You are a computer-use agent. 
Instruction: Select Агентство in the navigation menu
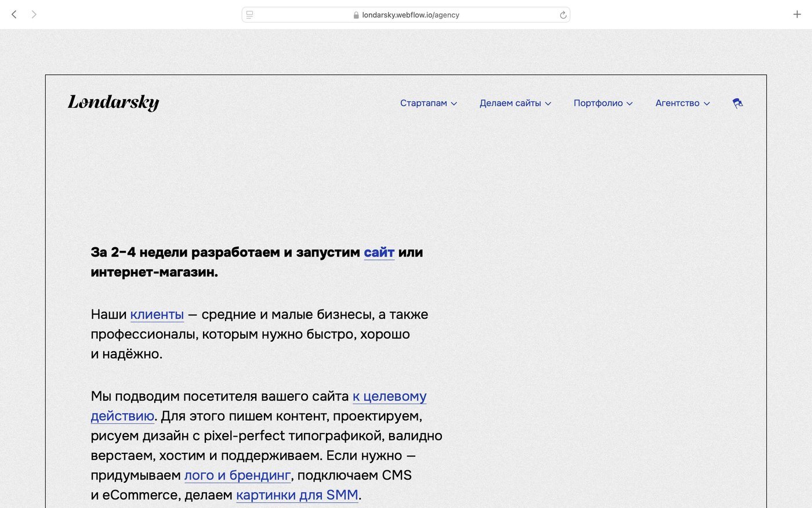tap(677, 103)
